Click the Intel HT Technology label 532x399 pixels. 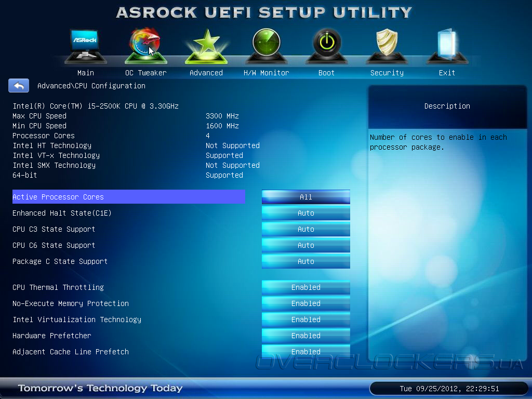point(52,145)
